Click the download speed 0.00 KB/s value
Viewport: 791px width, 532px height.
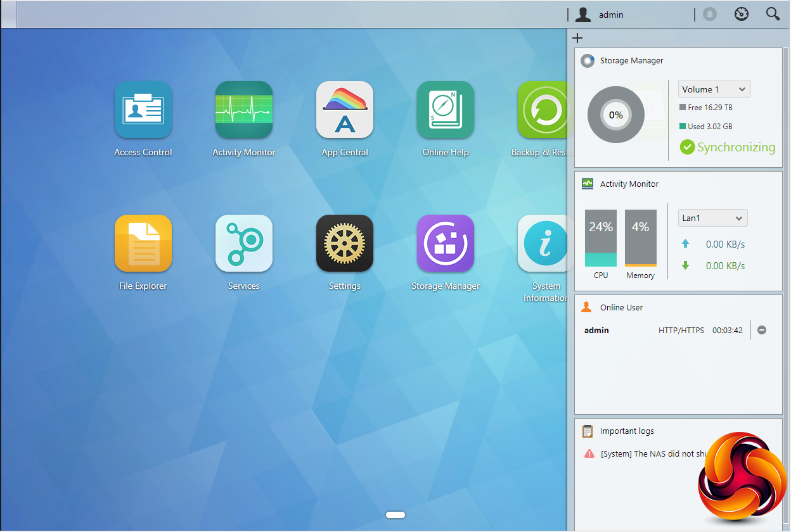pyautogui.click(x=725, y=266)
